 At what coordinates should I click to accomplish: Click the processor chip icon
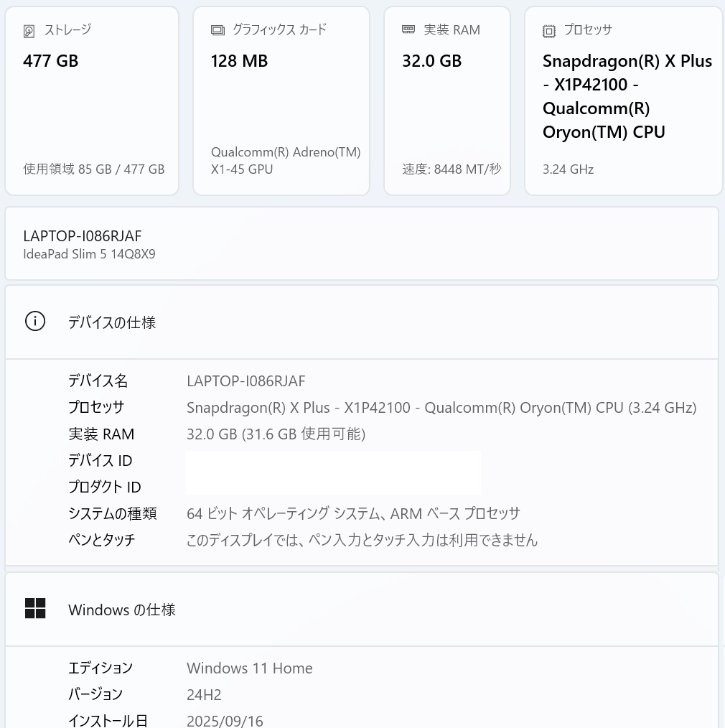click(x=549, y=31)
